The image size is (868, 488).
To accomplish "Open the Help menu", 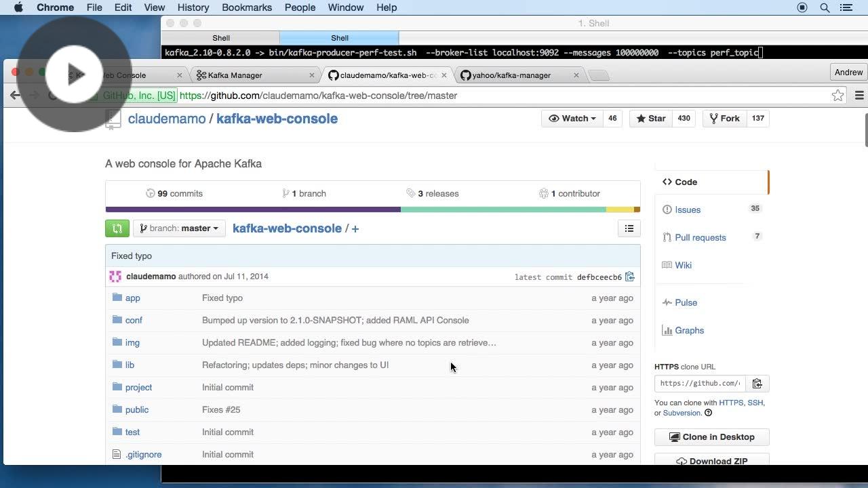I will 387,7.
